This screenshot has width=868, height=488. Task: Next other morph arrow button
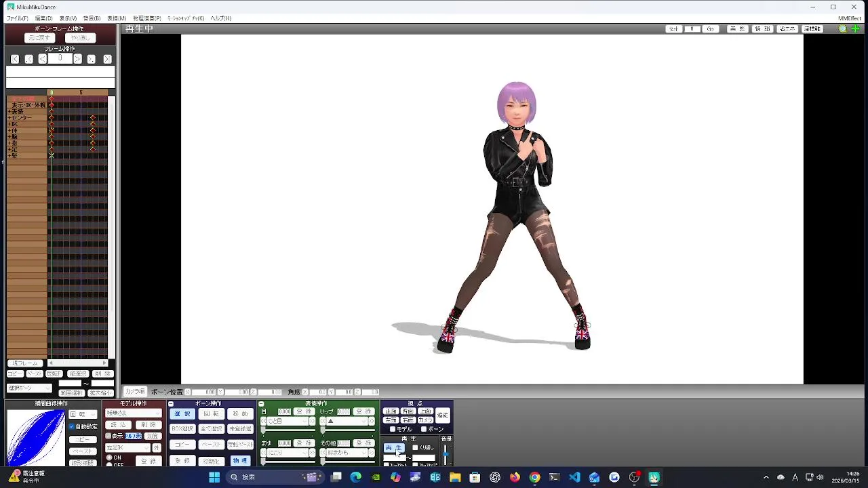pos(372,453)
